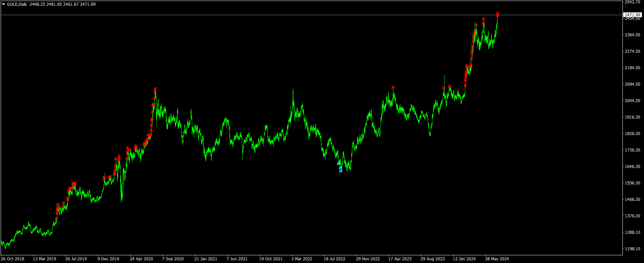The height and width of the screenshot is (263, 644).
Task: Click the 26 Oct 2018 date label
Action: 13,259
